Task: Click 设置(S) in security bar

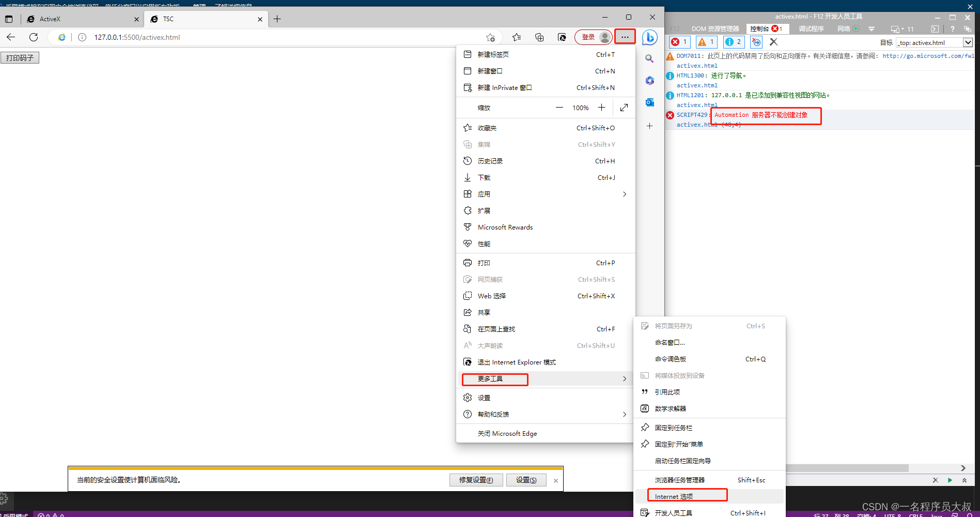Action: [526, 480]
